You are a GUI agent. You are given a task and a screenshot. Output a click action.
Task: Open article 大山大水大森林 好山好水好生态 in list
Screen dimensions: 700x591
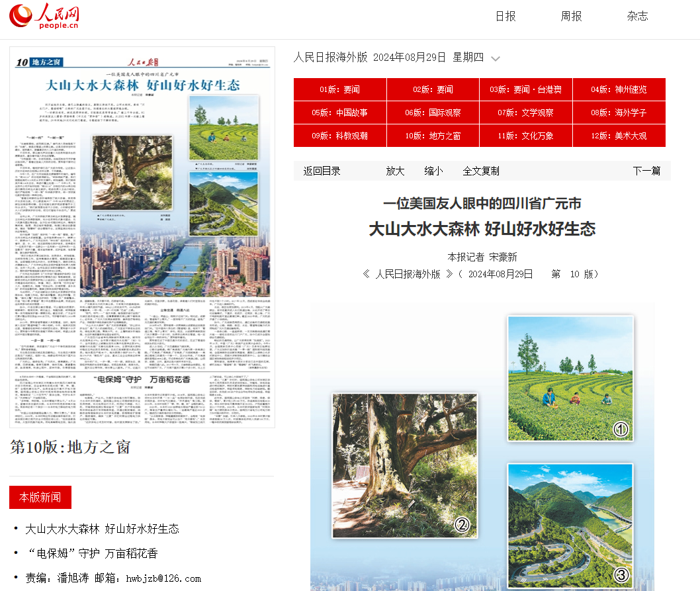point(103,529)
